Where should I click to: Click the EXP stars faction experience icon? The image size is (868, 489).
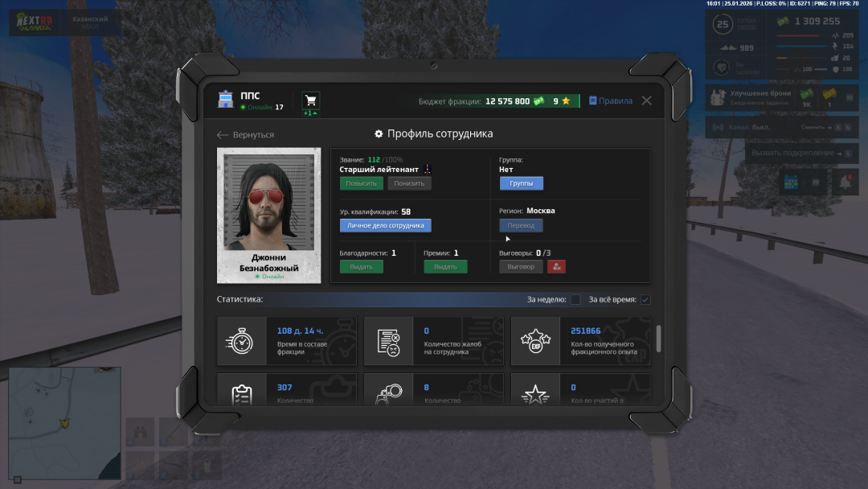[x=535, y=341]
